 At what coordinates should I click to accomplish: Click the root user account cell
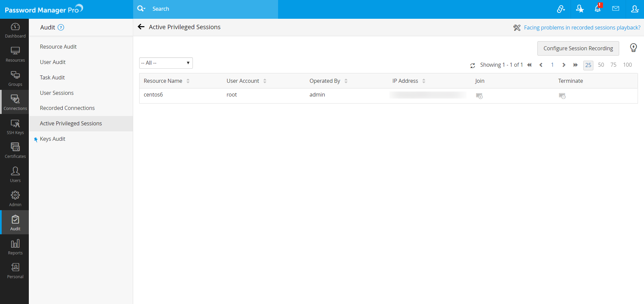pos(232,95)
